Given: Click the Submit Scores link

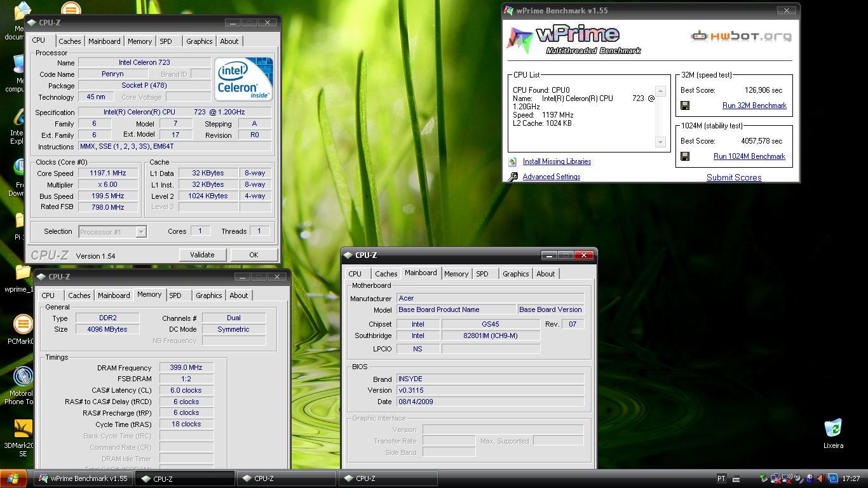Looking at the screenshot, I should click(x=734, y=178).
